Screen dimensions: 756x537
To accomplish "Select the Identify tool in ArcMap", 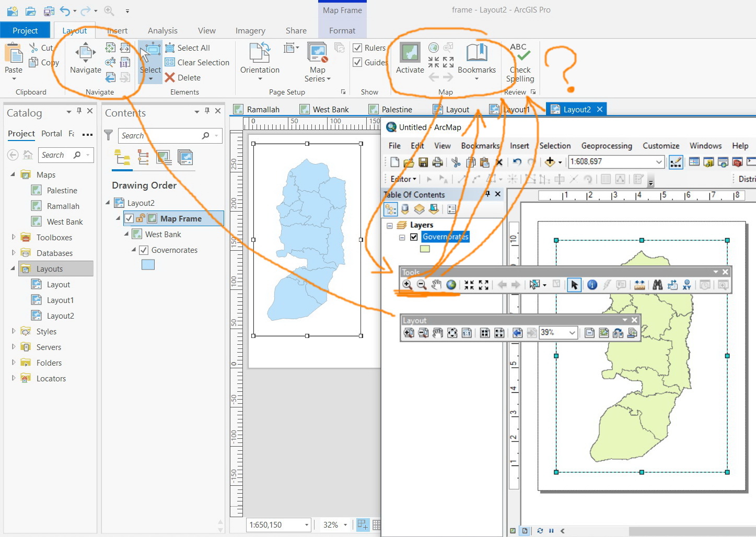I will [x=592, y=285].
